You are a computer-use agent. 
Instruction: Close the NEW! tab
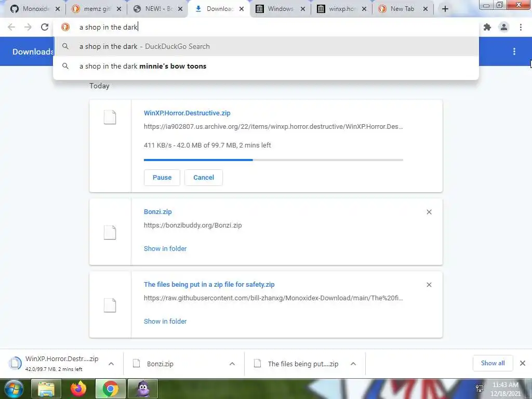click(180, 9)
